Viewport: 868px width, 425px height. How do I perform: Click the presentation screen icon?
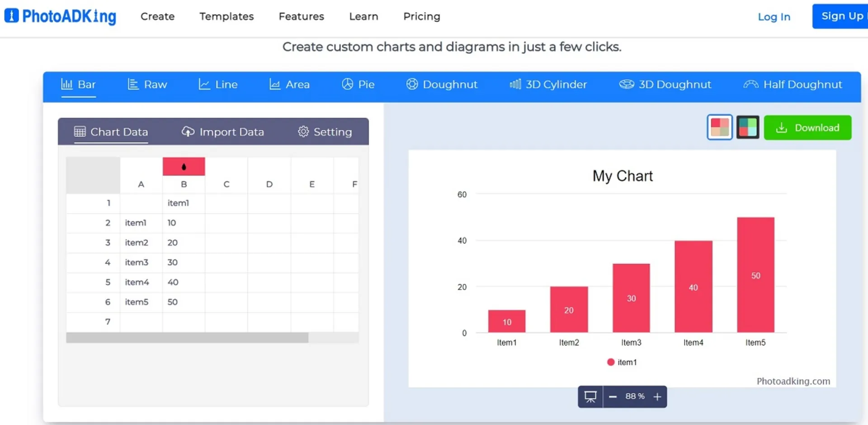pos(590,397)
